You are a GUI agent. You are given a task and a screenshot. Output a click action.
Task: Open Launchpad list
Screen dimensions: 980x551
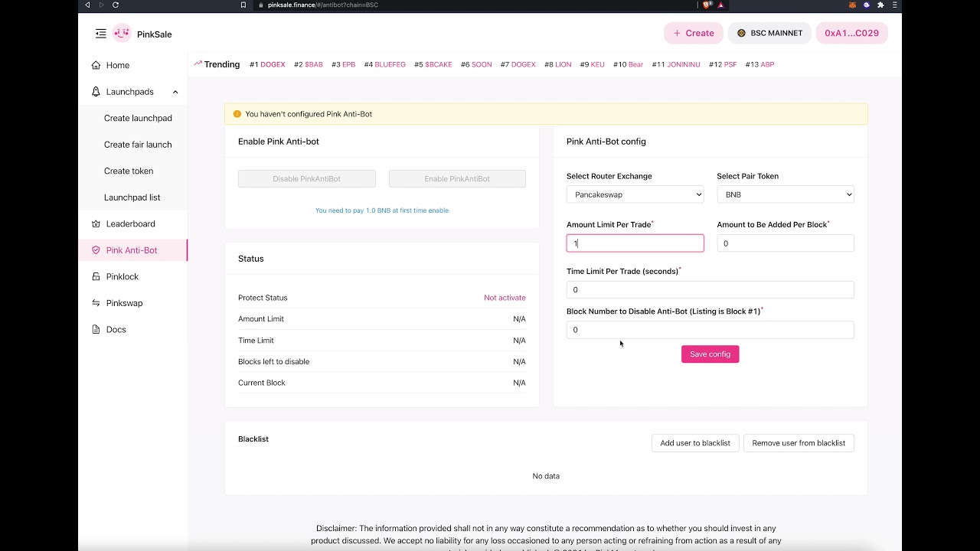pos(132,197)
